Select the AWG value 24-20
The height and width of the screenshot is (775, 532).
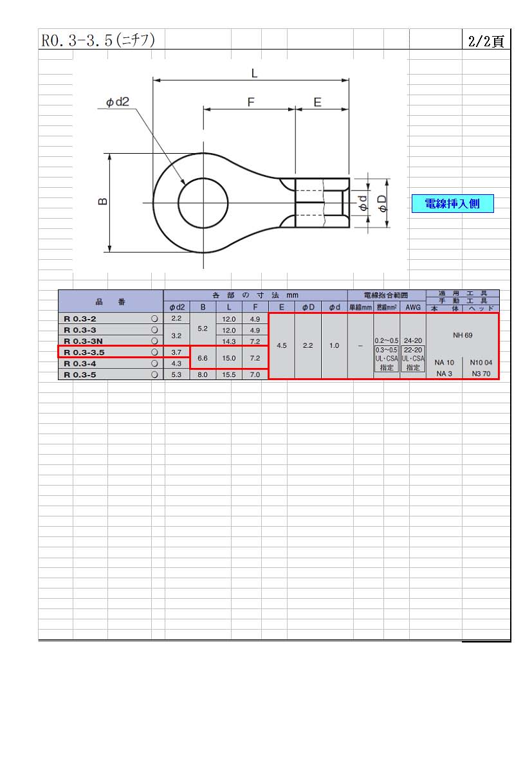click(x=412, y=340)
